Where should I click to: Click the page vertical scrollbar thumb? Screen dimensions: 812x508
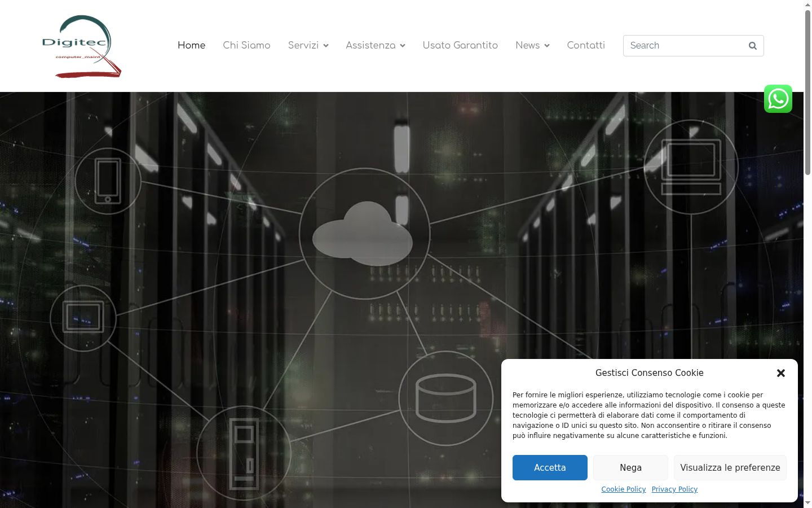[807, 93]
